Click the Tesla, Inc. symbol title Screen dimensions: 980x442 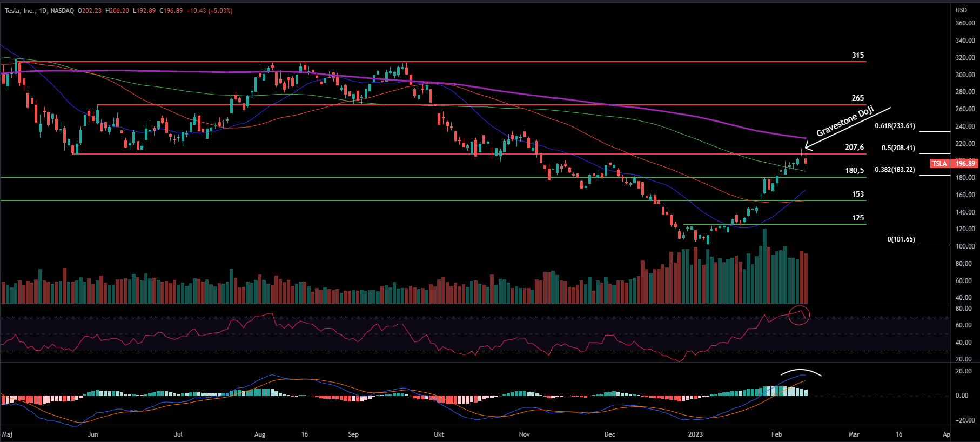tap(19, 11)
